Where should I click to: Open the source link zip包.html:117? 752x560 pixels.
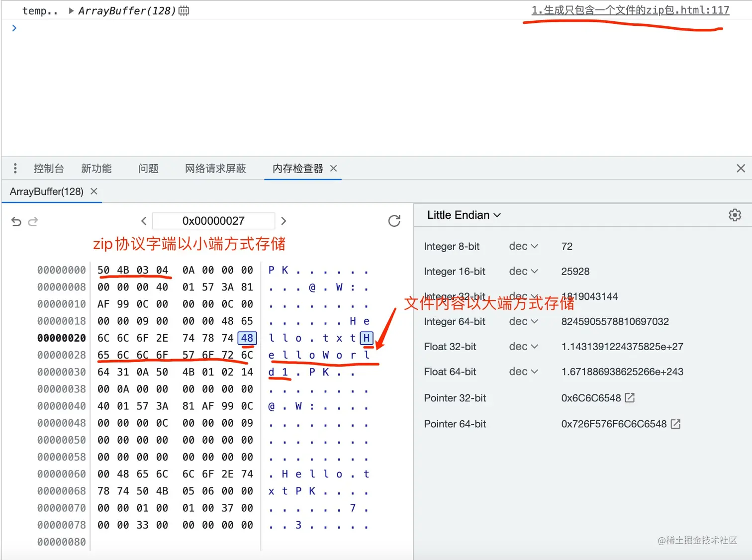pos(630,10)
